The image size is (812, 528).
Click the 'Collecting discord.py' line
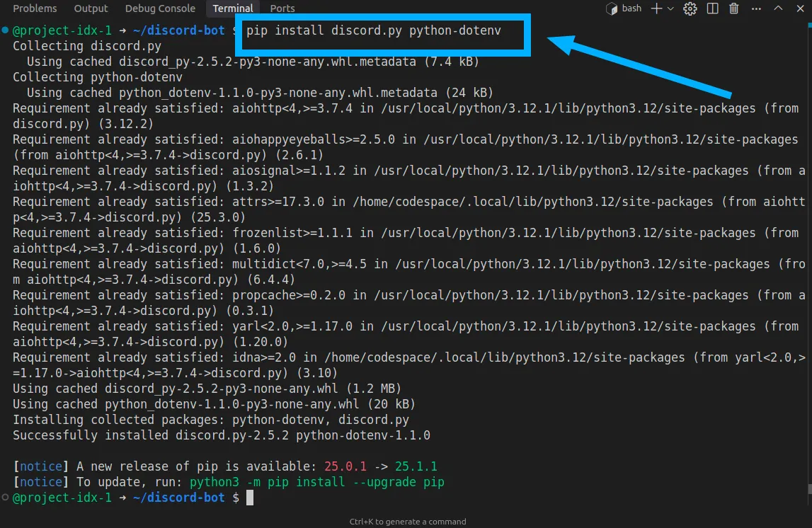point(87,46)
